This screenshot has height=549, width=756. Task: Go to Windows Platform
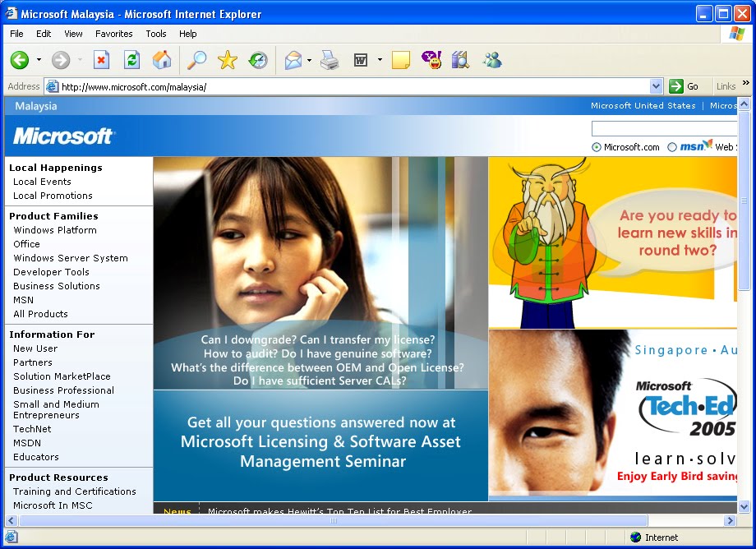[x=55, y=230]
